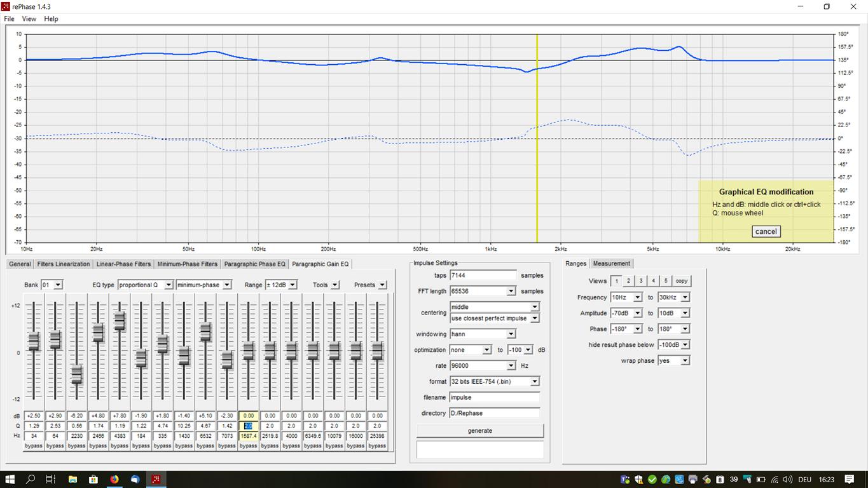
Task: Select view number 3 button
Action: (x=641, y=281)
